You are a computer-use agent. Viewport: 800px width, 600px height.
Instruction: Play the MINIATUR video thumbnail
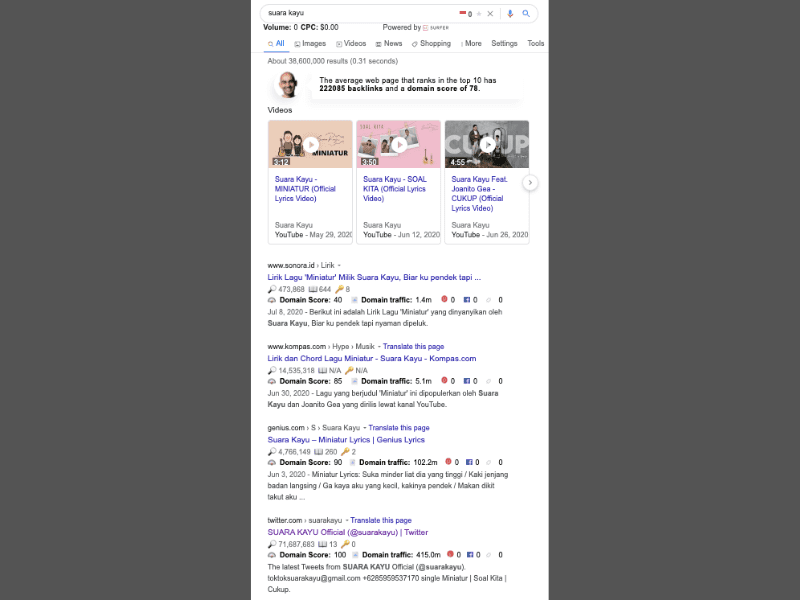pos(310,144)
